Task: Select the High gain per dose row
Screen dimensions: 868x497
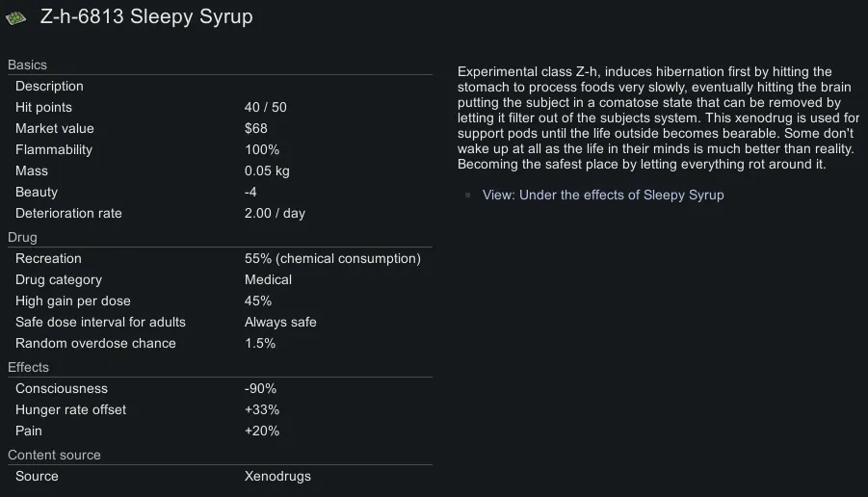Action: pos(220,301)
